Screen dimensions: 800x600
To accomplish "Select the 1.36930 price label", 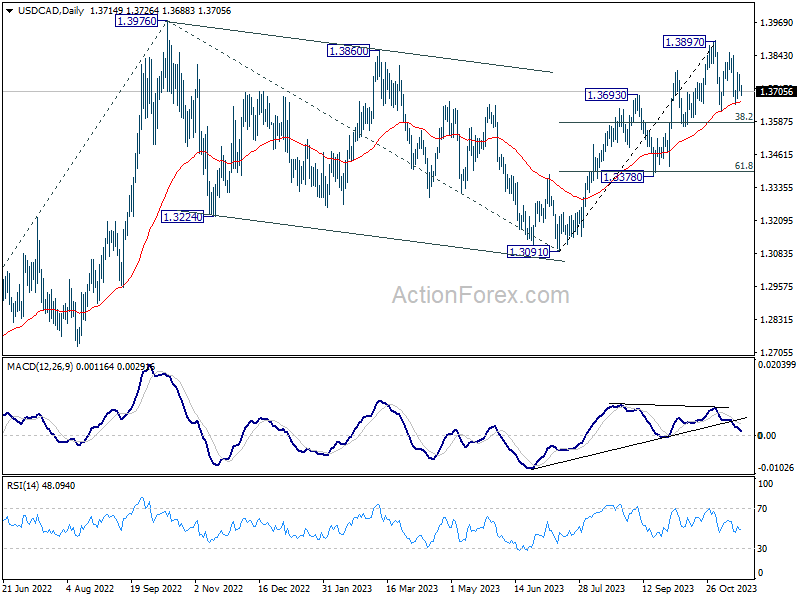I will click(607, 95).
